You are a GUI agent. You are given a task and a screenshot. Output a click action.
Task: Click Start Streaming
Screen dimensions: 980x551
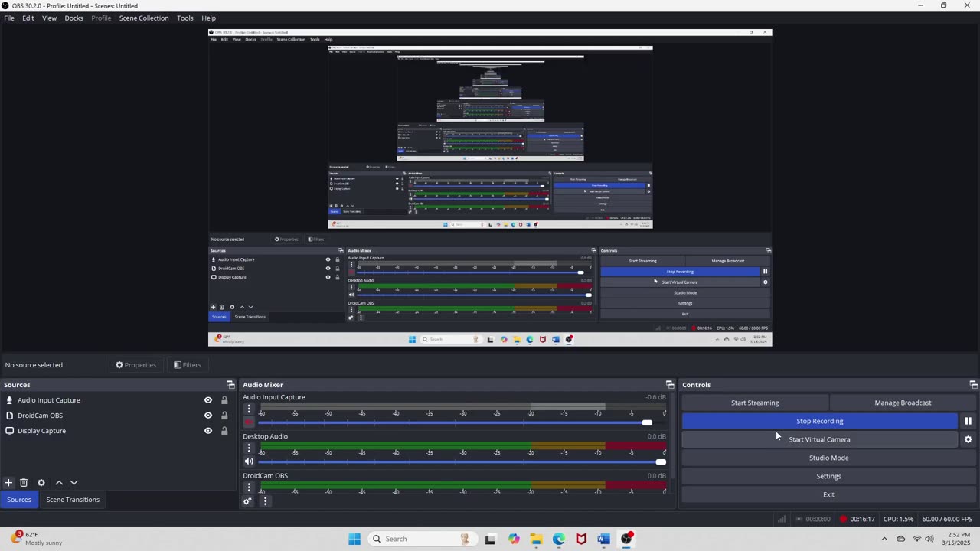tap(755, 403)
